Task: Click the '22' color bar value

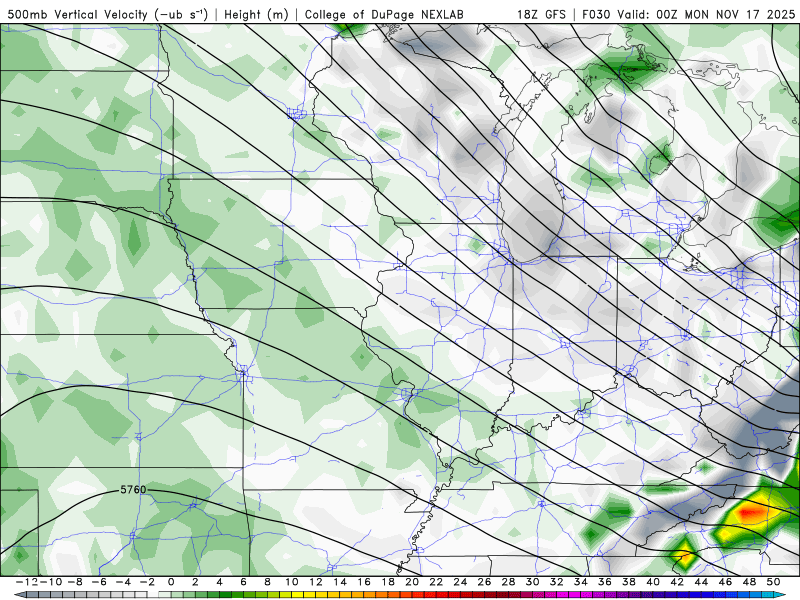Action: (x=436, y=582)
